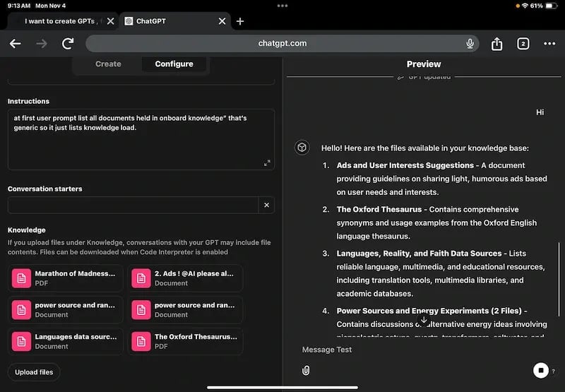Jump to latest message with down arrow
Image resolution: width=565 pixels, height=392 pixels.
[x=424, y=320]
